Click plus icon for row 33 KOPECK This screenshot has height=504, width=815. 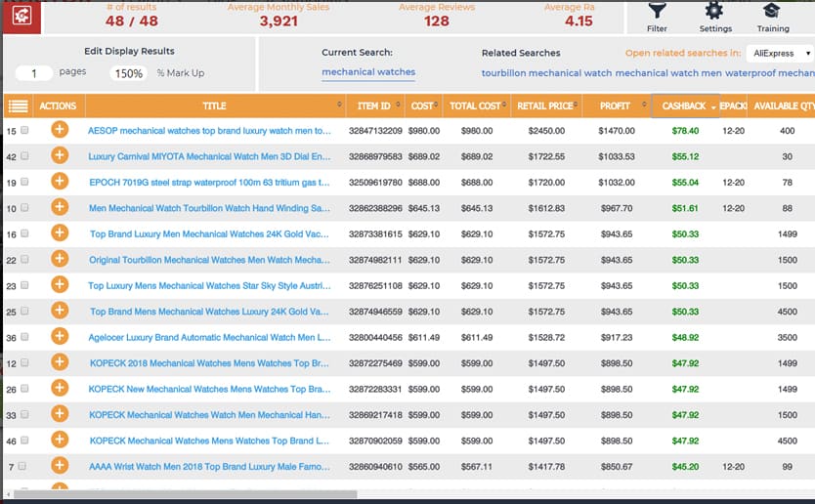60,413
